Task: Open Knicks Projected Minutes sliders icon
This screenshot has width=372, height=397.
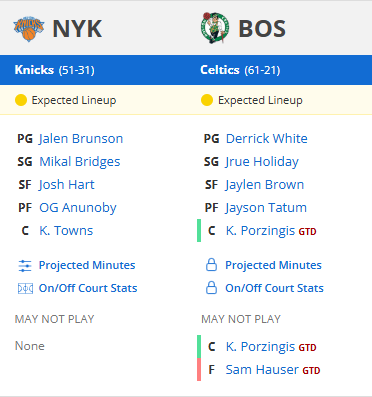Action: click(x=25, y=266)
